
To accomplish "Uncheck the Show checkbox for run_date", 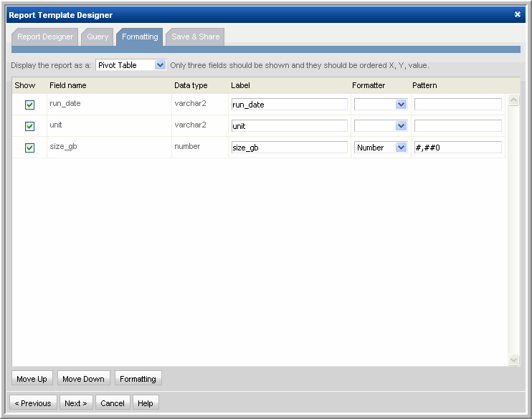I will pos(30,105).
